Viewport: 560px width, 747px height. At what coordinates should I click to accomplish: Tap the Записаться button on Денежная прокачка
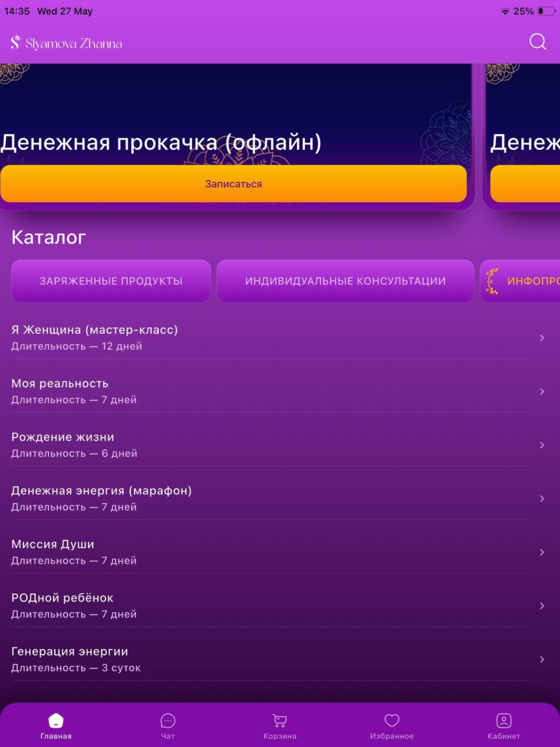234,184
